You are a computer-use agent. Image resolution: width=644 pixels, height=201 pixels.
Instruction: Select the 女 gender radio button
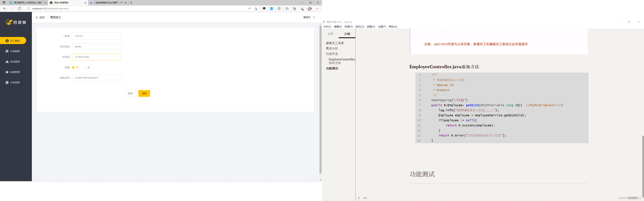click(85, 67)
